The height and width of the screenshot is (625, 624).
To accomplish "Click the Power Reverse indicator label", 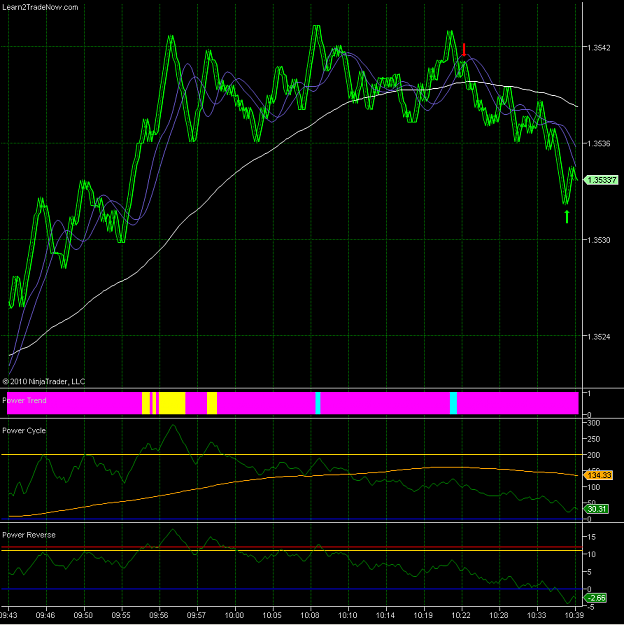I will click(x=29, y=535).
